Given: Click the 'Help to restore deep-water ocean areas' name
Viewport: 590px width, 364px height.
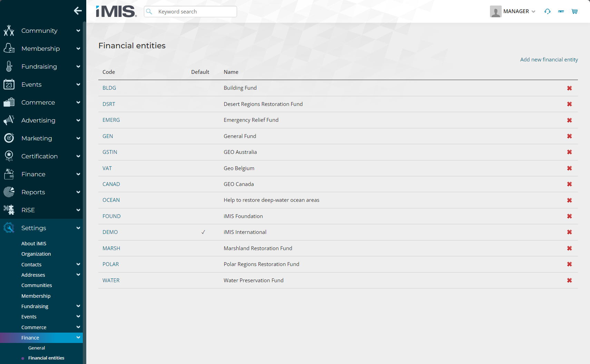Looking at the screenshot, I should point(271,200).
